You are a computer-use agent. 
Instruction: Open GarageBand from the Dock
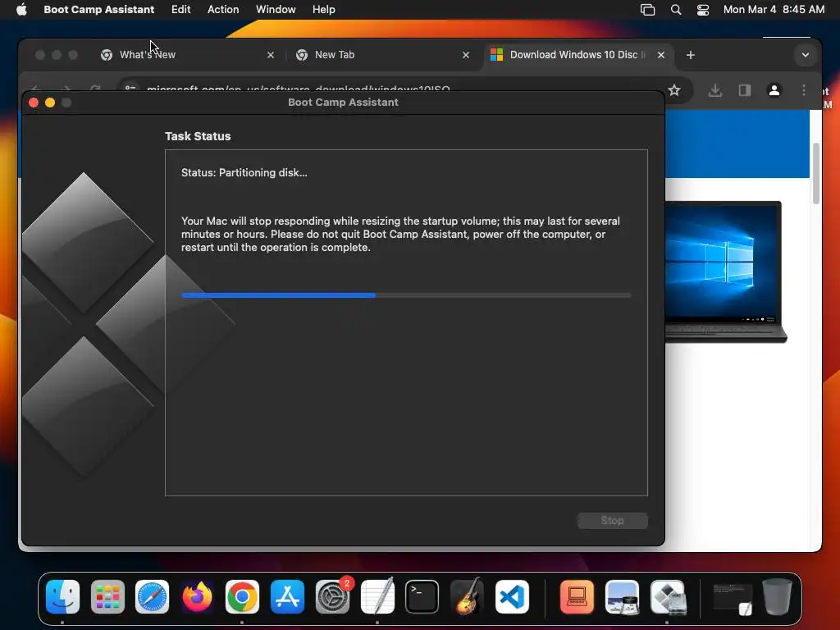point(467,596)
